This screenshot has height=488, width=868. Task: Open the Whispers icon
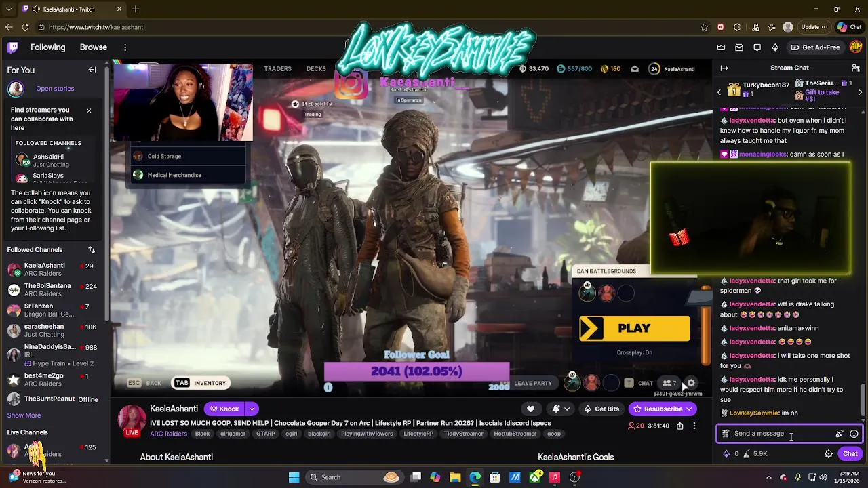pos(757,47)
